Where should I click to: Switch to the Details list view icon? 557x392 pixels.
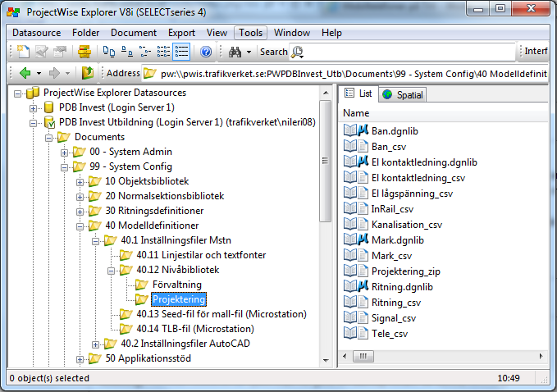pyautogui.click(x=181, y=52)
